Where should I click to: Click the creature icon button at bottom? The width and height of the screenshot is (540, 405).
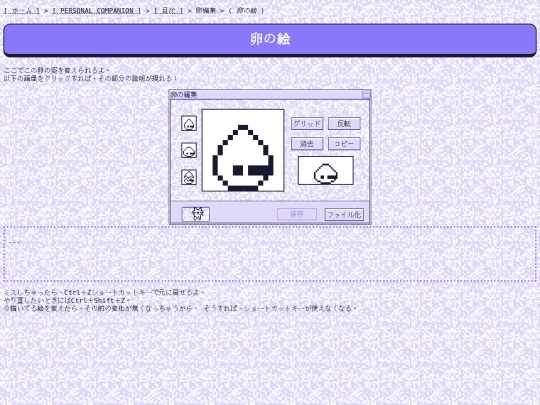pyautogui.click(x=196, y=214)
